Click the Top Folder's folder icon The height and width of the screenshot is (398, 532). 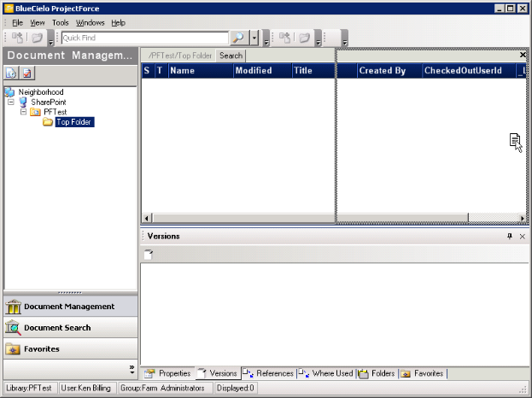coord(48,122)
